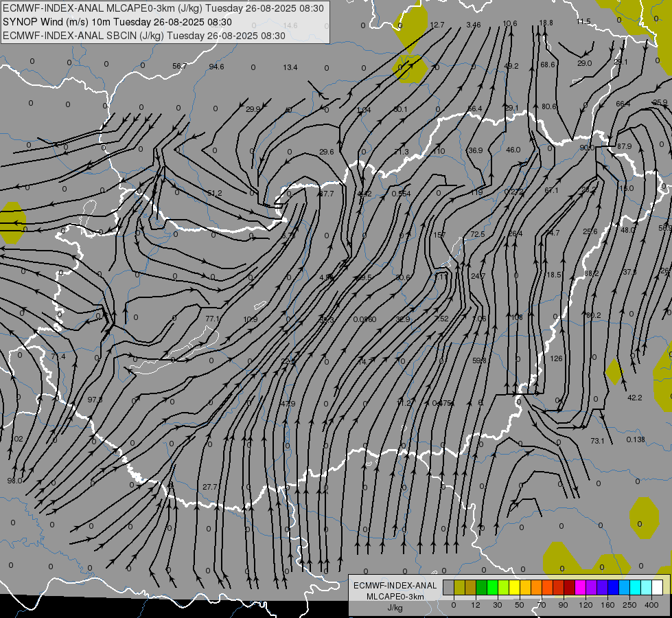Click the map value 11.5
672x618 pixels.
(x=583, y=21)
